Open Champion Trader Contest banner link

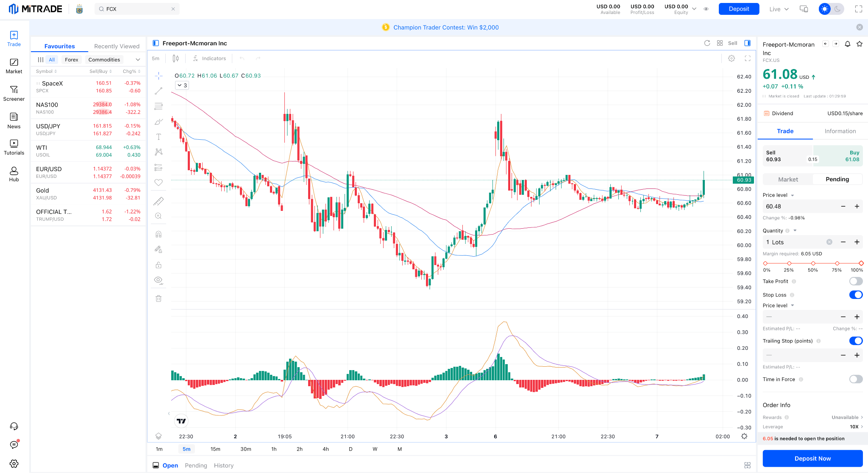coord(446,28)
